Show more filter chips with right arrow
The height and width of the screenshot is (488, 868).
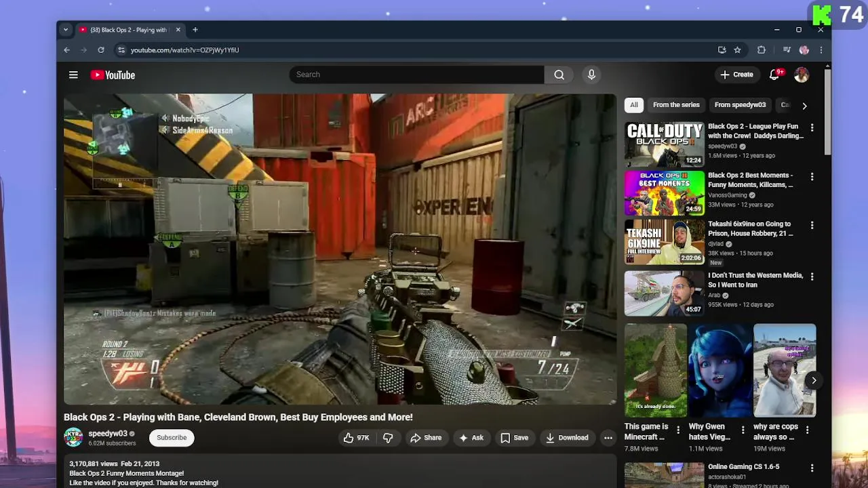pos(804,106)
